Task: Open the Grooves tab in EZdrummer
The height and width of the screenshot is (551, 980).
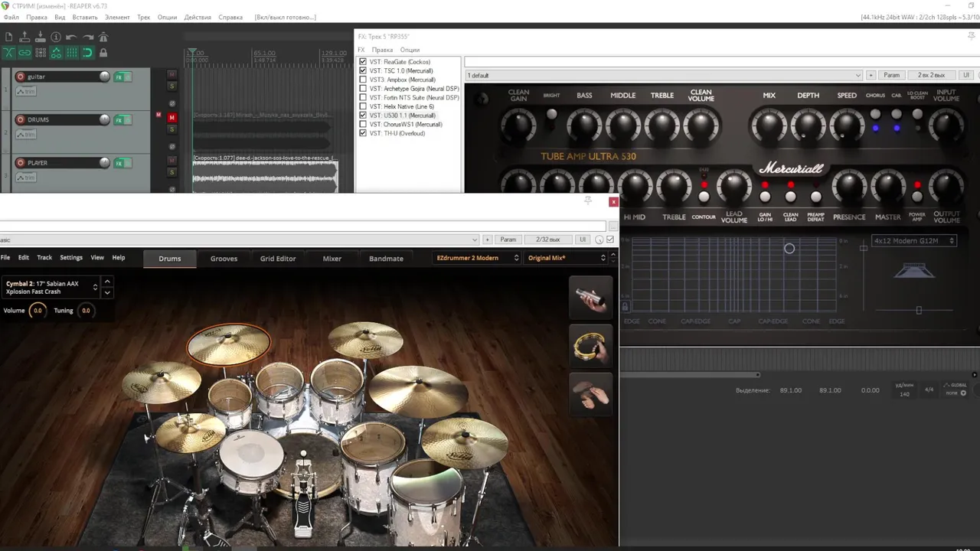Action: [224, 259]
